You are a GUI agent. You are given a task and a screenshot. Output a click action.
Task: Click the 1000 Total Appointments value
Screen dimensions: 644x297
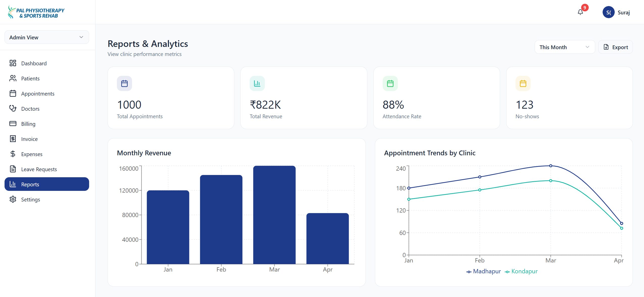tap(129, 105)
